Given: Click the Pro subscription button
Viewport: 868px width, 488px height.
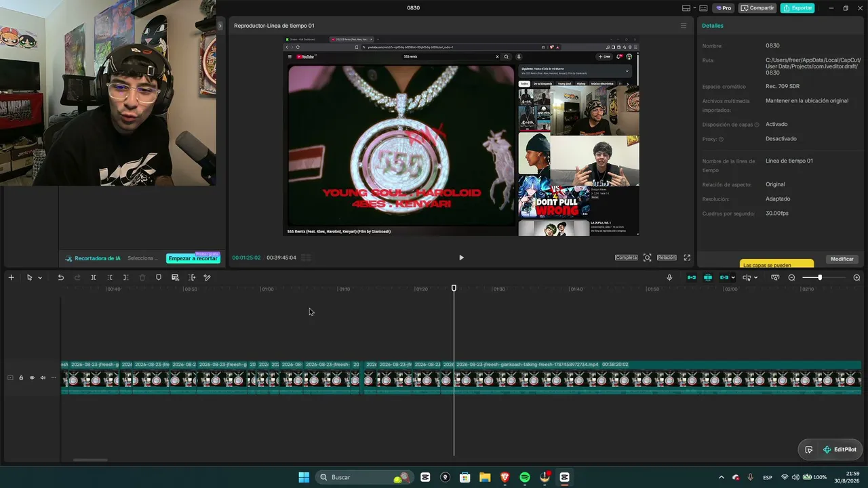Looking at the screenshot, I should (723, 8).
